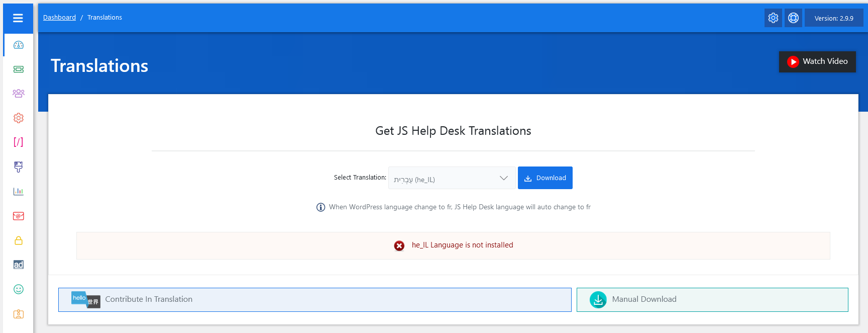The image size is (868, 333).
Task: Open the tickets icon in sidebar
Action: (19, 69)
